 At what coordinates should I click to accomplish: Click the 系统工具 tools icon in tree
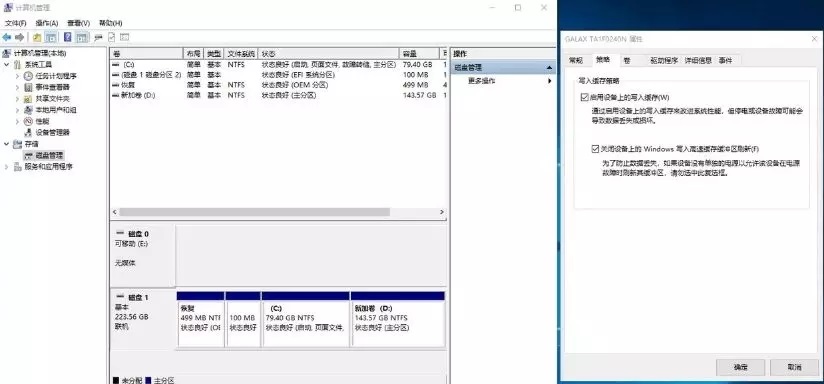[x=18, y=64]
